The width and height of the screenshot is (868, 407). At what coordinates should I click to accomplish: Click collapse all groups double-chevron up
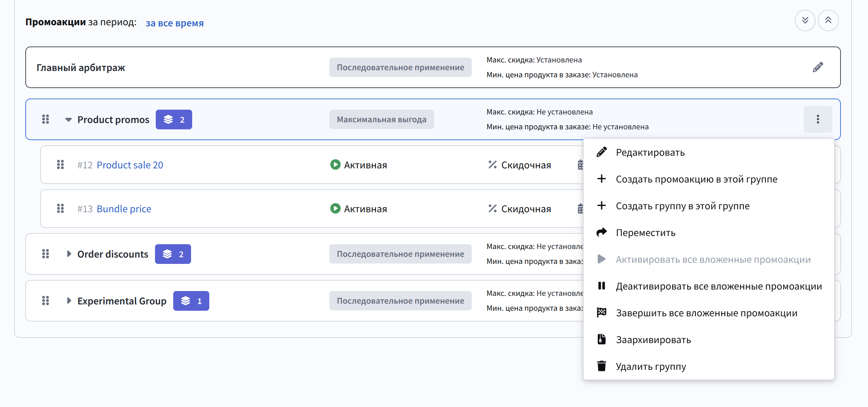tap(828, 20)
